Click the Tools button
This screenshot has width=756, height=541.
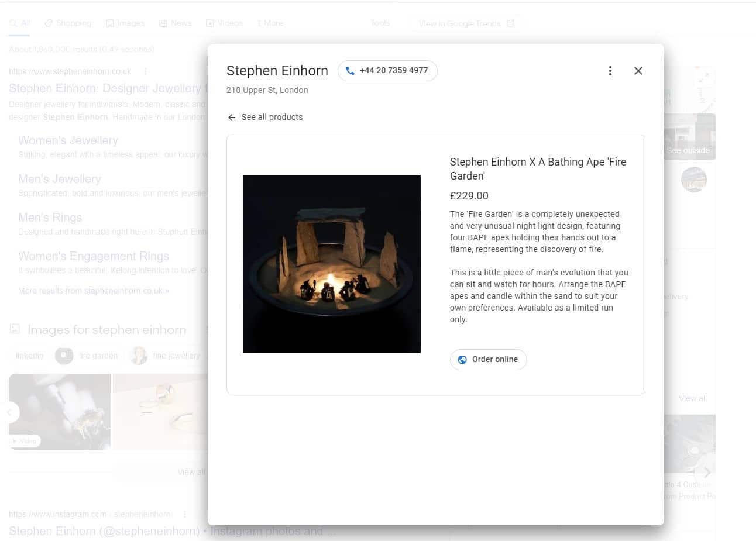coord(380,23)
